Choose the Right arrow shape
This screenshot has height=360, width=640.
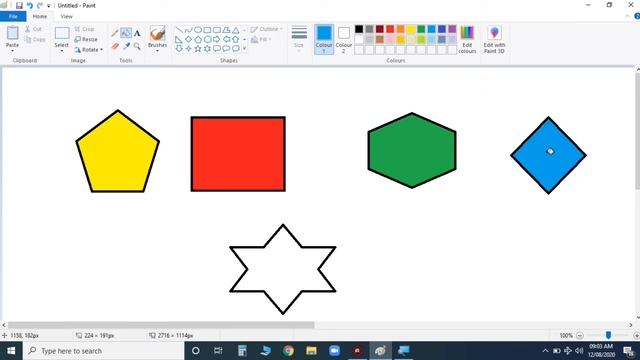pyautogui.click(x=217, y=40)
